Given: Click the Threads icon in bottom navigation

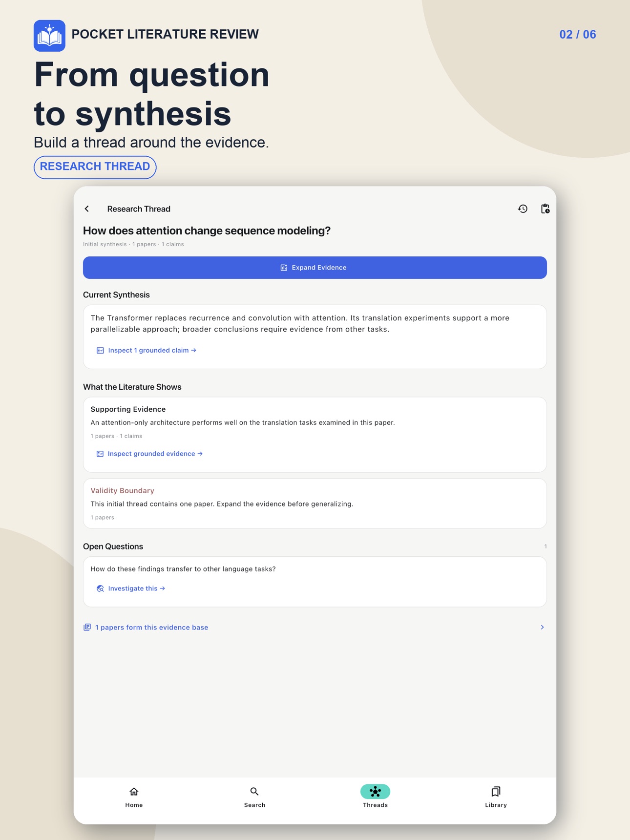Looking at the screenshot, I should (x=375, y=791).
